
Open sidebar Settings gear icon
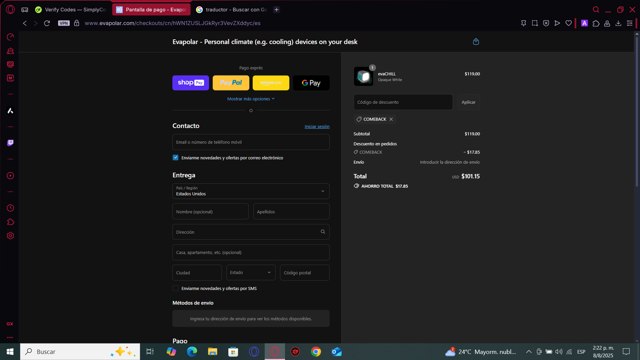point(10,236)
